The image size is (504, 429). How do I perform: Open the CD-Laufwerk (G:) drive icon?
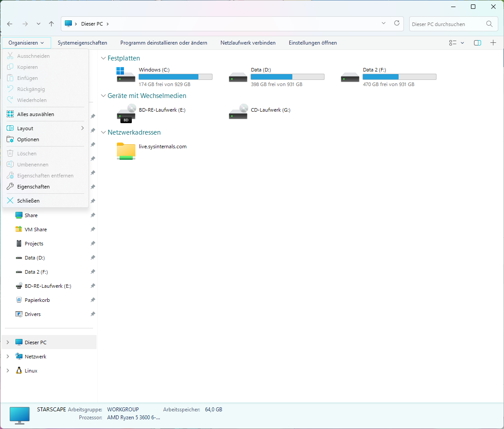point(238,112)
